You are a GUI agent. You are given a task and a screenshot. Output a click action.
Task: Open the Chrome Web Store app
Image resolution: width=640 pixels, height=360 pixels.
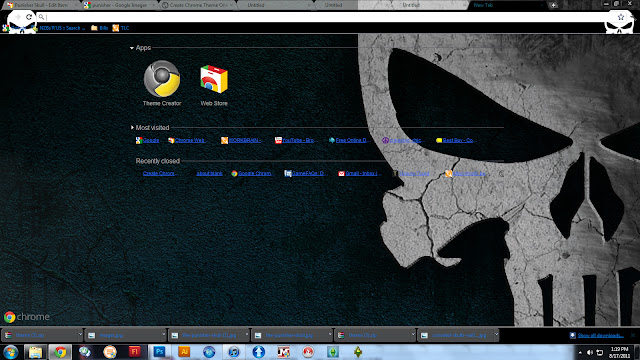click(214, 85)
